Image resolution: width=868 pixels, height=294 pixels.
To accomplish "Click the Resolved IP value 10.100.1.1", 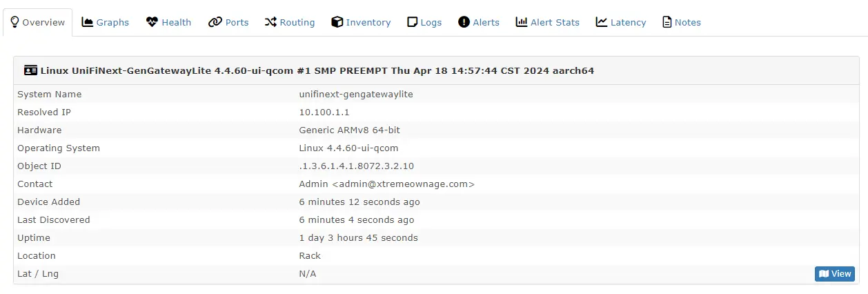I will coord(324,112).
